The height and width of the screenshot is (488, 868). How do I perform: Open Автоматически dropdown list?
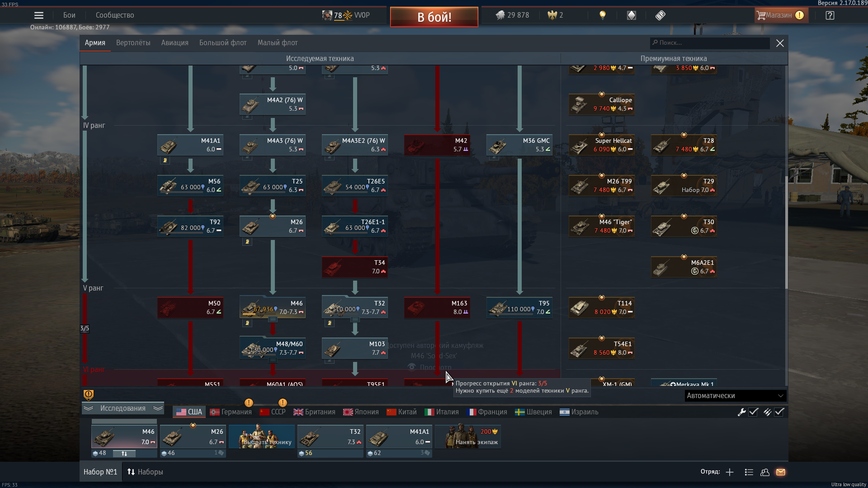point(736,396)
